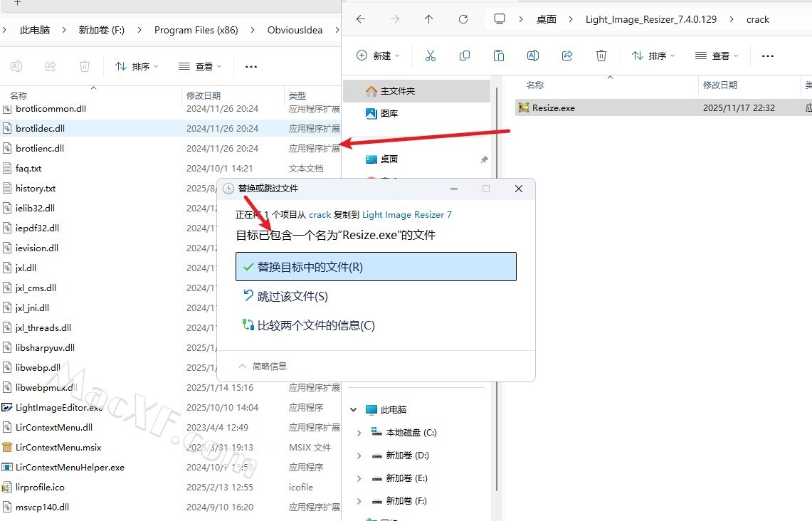
Task: Open 排序 dropdown in the ObviousIdea window
Action: click(x=137, y=66)
